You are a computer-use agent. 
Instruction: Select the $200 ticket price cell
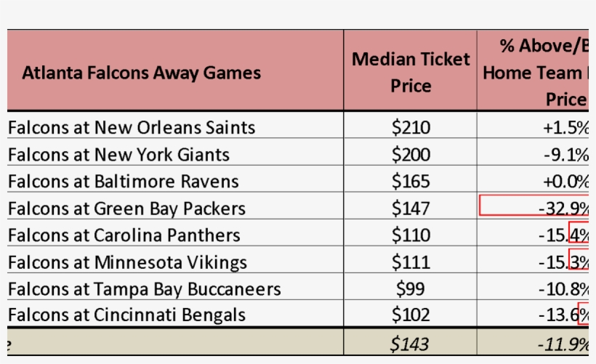[x=411, y=155]
